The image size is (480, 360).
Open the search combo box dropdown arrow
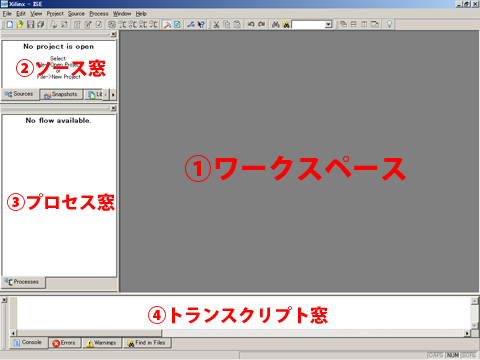point(328,24)
